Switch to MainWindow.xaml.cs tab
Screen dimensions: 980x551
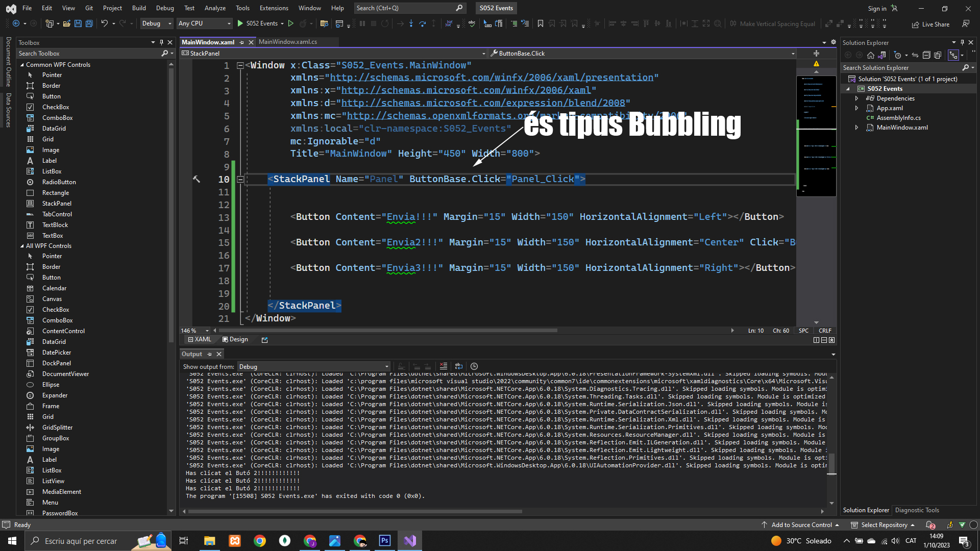[x=288, y=42]
